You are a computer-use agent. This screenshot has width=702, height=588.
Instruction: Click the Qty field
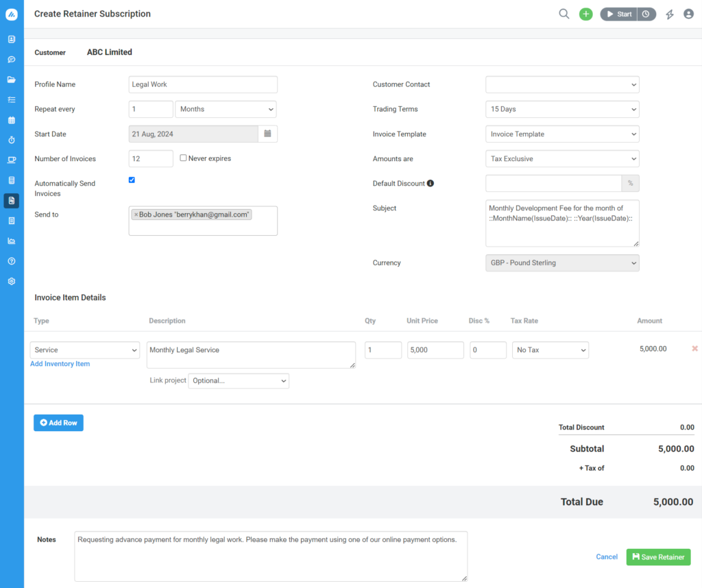[383, 350]
